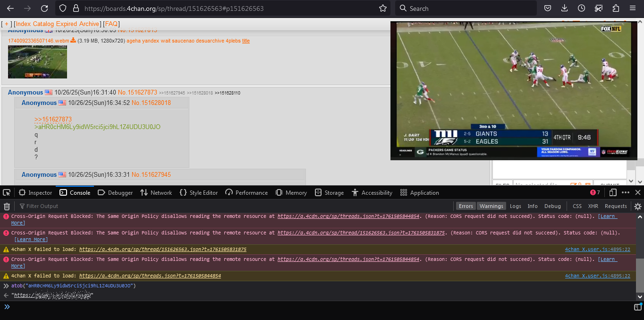Screen dimensions: 644x320
Task: Toggle the Requests filter
Action: click(x=616, y=206)
